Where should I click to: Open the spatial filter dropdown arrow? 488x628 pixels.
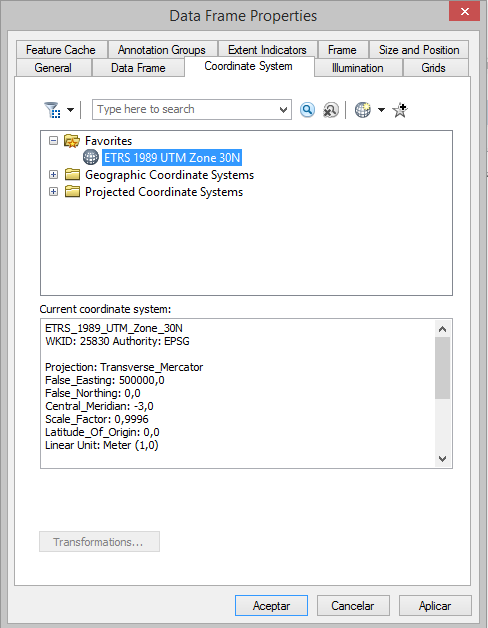(x=71, y=110)
